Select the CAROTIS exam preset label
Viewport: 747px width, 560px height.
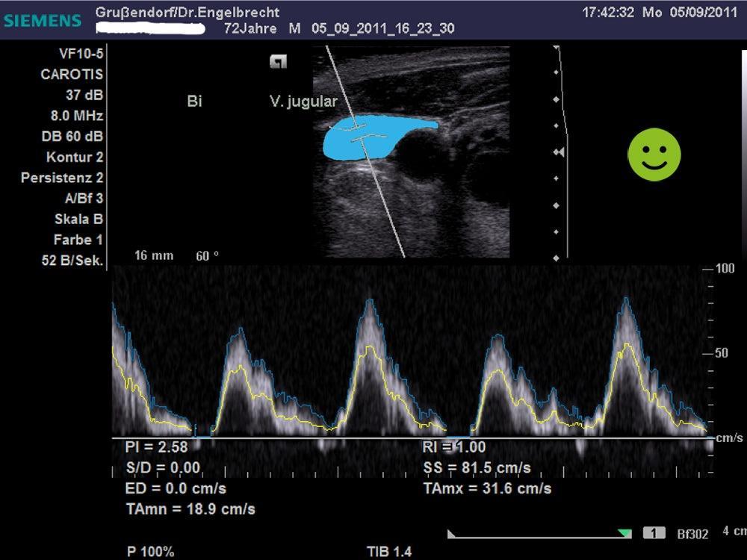[72, 74]
